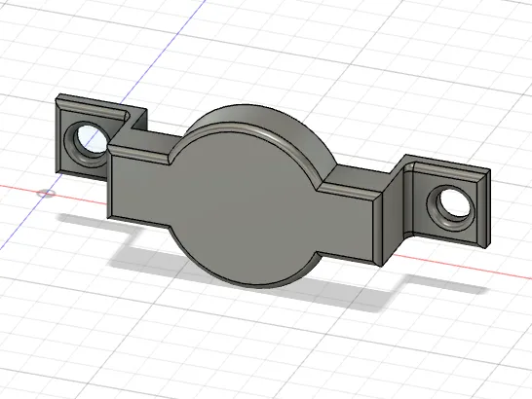Click the origin point marker on the grid
Screen dimensions: 532x399
pyautogui.click(x=46, y=194)
